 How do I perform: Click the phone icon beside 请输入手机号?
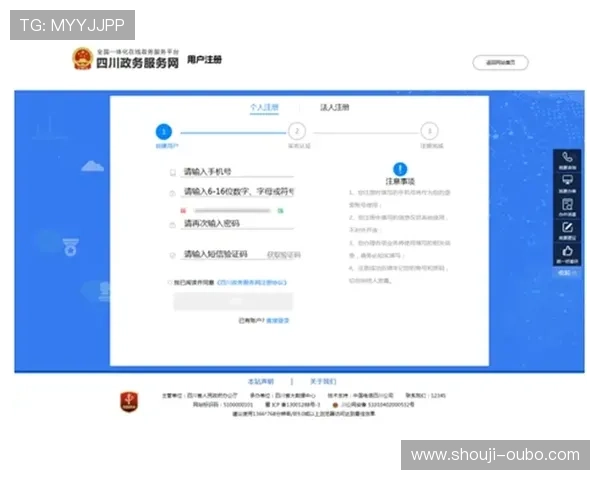pos(173,173)
